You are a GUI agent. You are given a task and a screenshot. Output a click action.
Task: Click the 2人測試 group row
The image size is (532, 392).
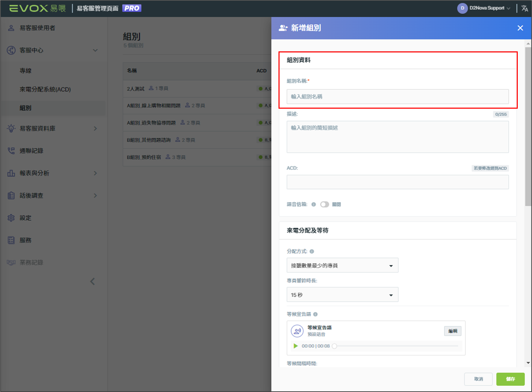197,89
